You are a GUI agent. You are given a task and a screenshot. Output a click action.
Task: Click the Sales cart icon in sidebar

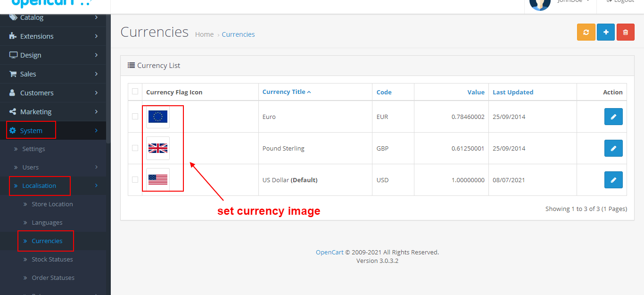click(13, 74)
